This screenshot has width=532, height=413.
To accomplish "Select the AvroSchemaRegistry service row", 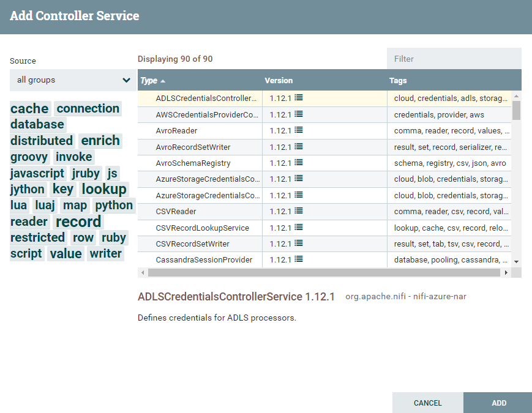I will click(x=324, y=163).
